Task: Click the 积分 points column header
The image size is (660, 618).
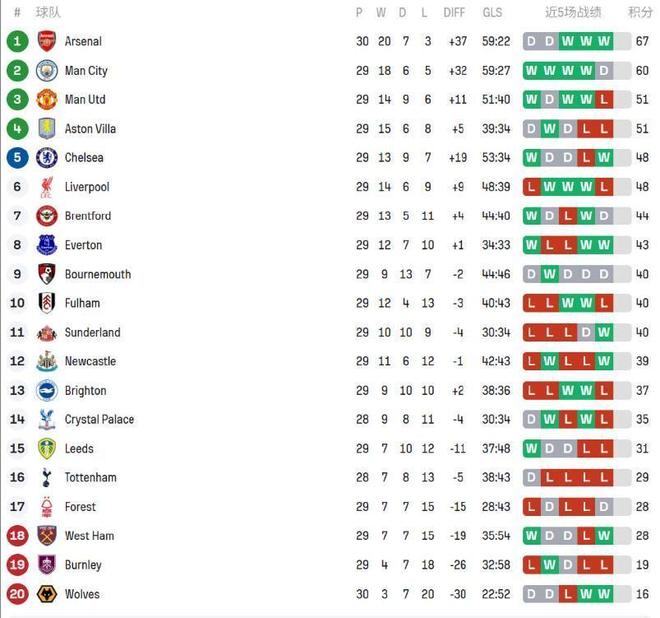Action: click(x=640, y=13)
